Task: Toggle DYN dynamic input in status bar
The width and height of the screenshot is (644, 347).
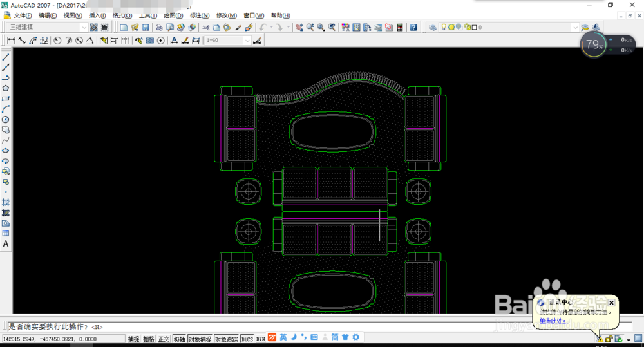Action: (x=260, y=339)
